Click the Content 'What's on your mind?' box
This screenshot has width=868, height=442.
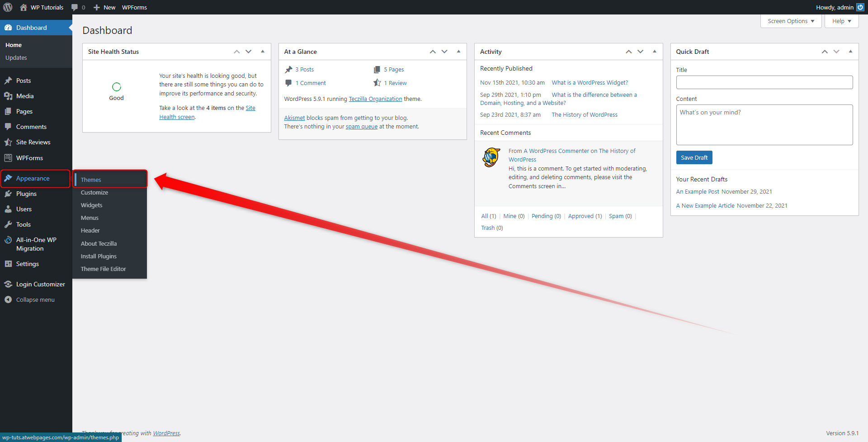pos(764,125)
